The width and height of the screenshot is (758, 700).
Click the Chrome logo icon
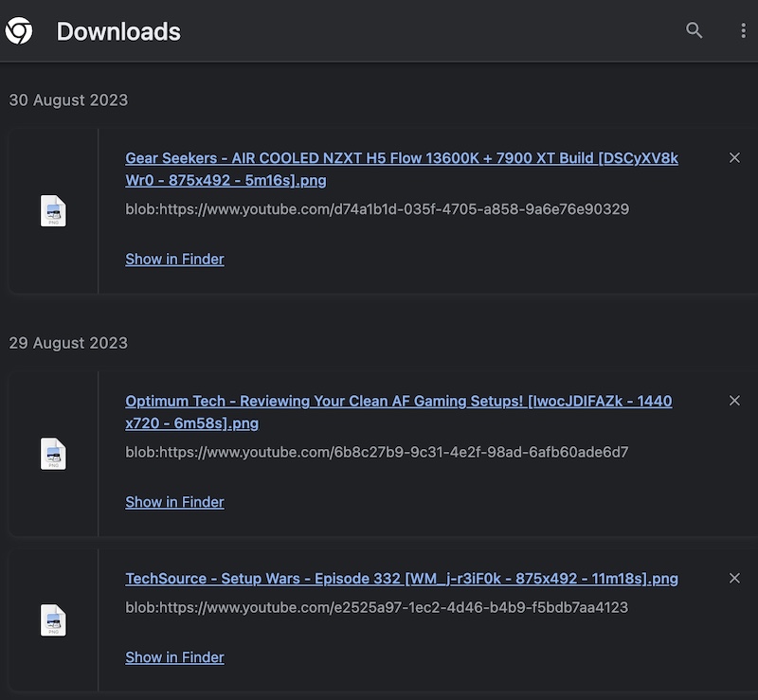(x=19, y=30)
